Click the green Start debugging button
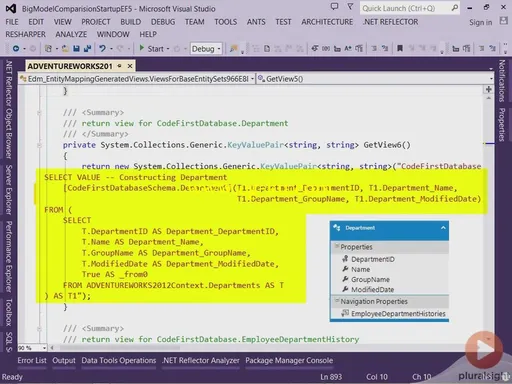 pyautogui.click(x=152, y=49)
